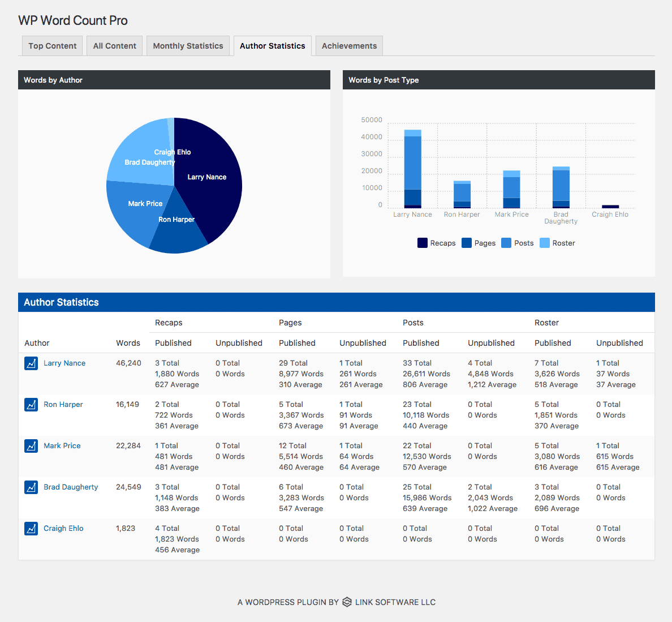Open Mark Price's chart icon
This screenshot has width=672, height=622.
click(31, 446)
